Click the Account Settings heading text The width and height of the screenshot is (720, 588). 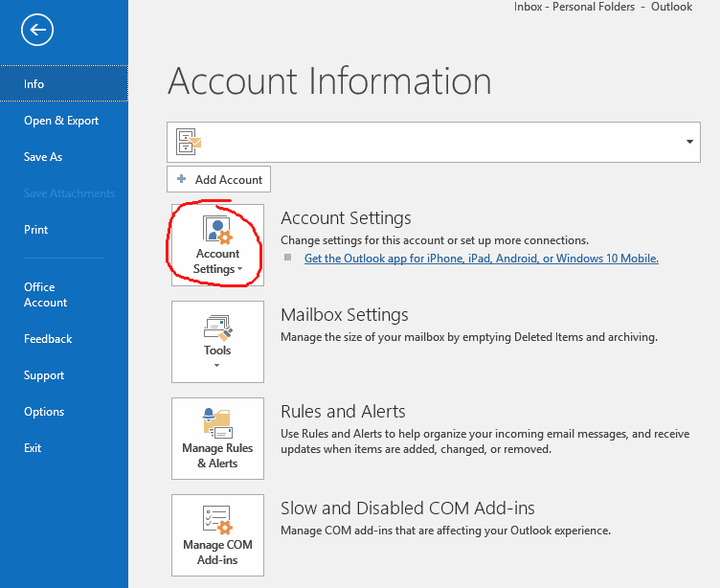pyautogui.click(x=346, y=217)
